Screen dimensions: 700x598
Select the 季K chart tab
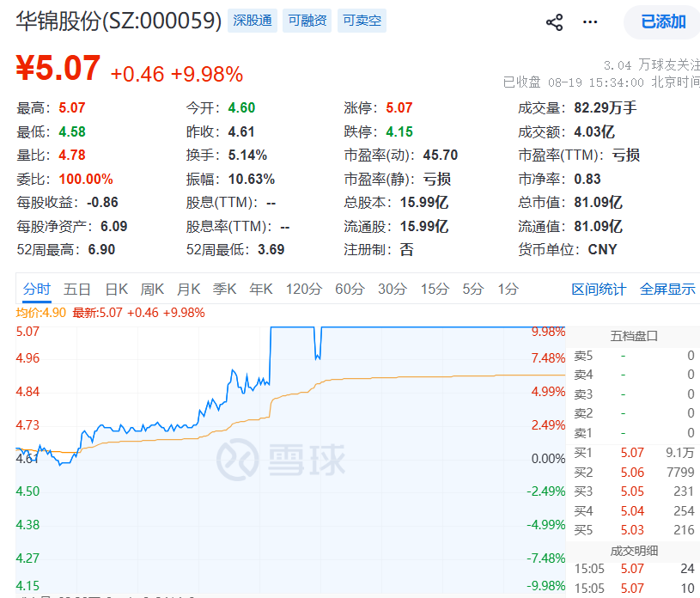[x=224, y=289]
